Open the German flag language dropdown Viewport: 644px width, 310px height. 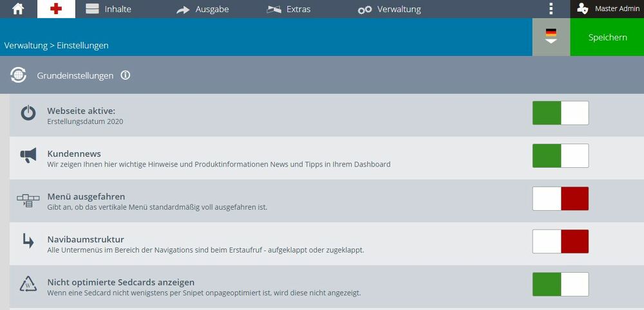[551, 37]
